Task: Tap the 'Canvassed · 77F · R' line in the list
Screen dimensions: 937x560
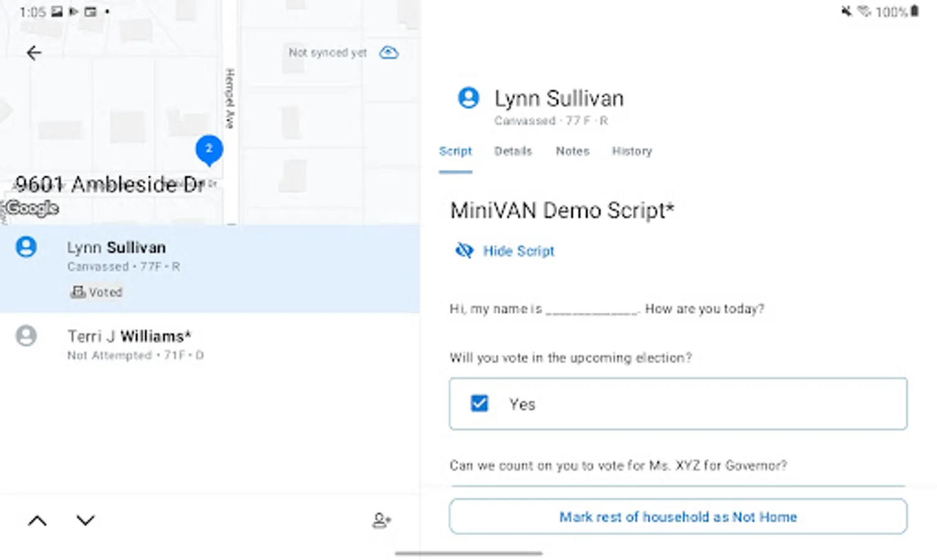Action: (x=123, y=266)
